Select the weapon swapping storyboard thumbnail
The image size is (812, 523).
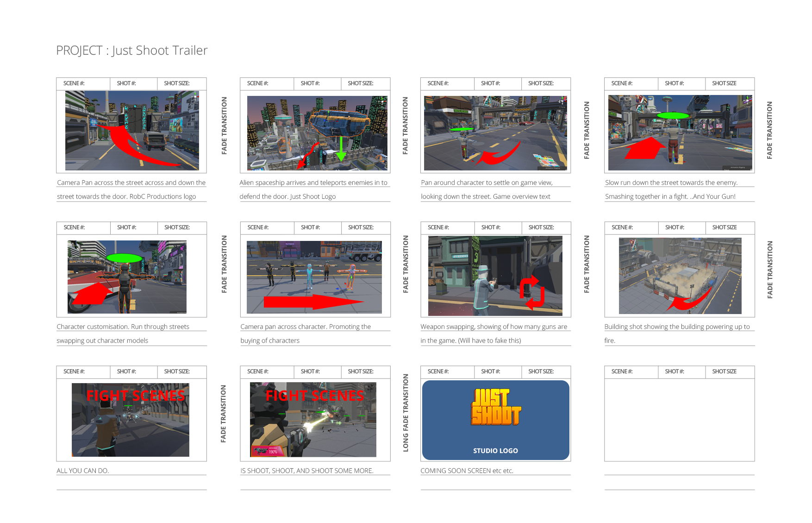pos(495,275)
